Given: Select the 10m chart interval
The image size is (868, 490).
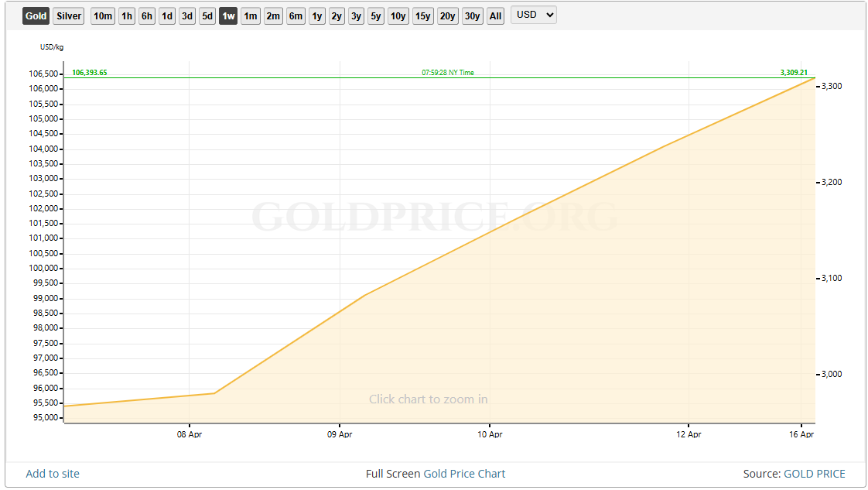Looking at the screenshot, I should [x=102, y=15].
